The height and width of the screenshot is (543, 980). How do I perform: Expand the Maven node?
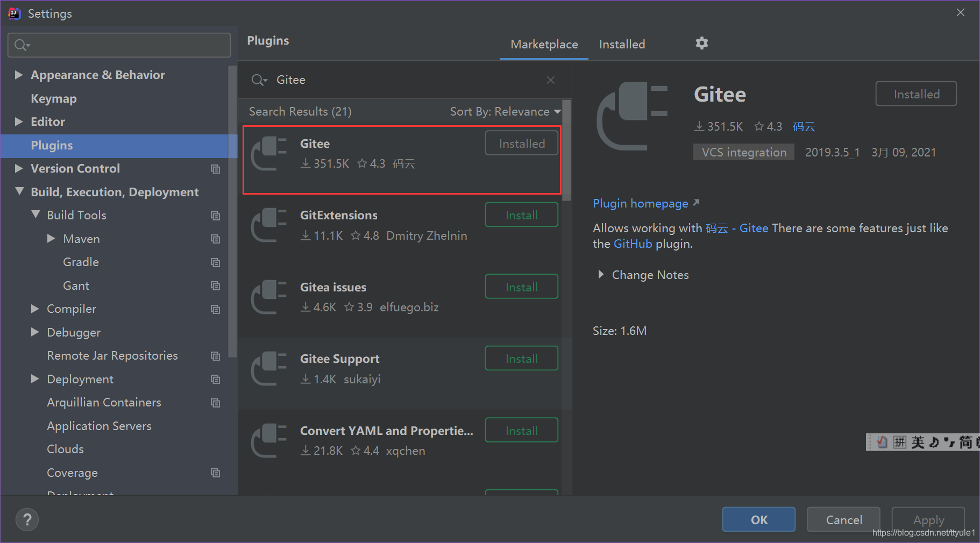(51, 238)
